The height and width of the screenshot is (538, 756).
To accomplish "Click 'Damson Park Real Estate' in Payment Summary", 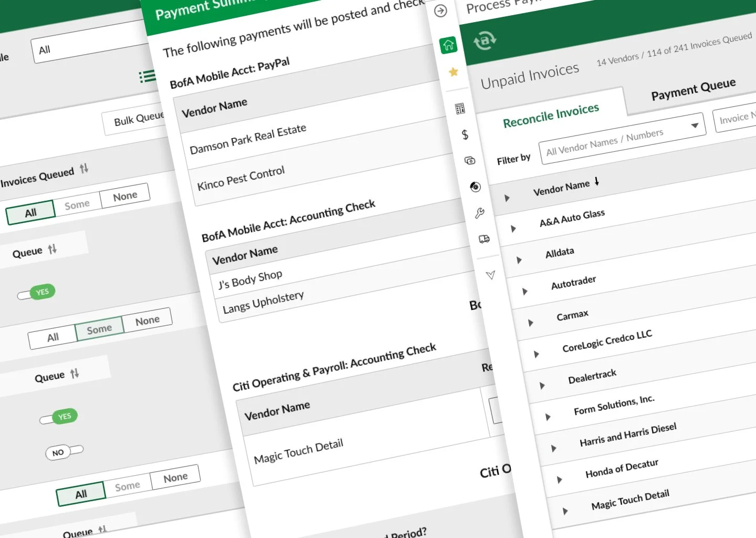I will click(248, 139).
